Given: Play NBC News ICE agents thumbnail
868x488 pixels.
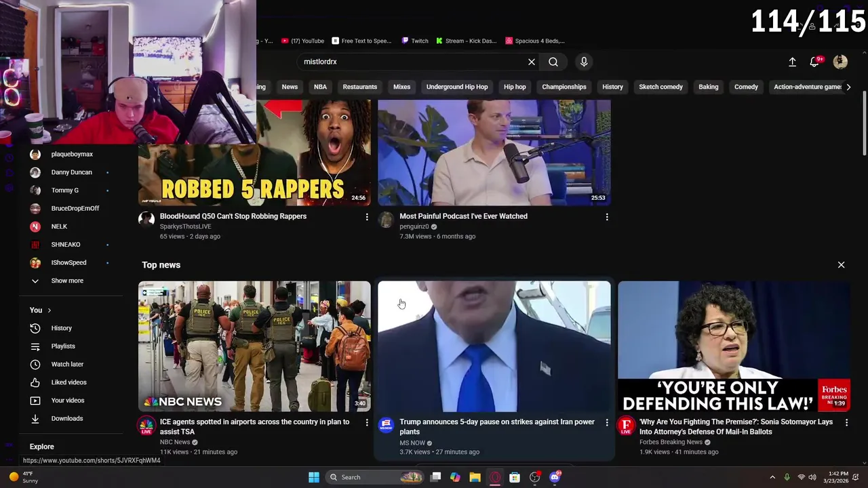Looking at the screenshot, I should tap(254, 346).
